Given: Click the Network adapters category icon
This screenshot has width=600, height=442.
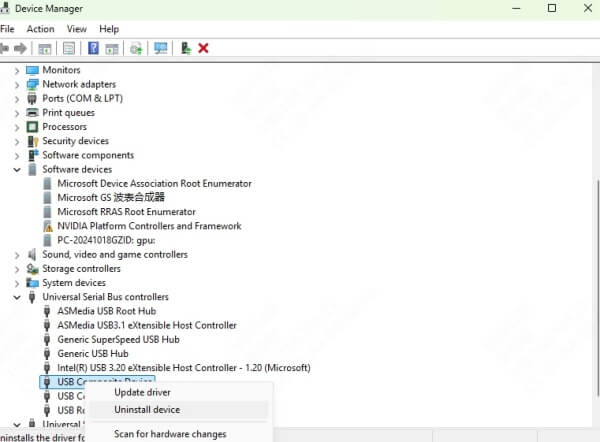Looking at the screenshot, I should point(33,84).
